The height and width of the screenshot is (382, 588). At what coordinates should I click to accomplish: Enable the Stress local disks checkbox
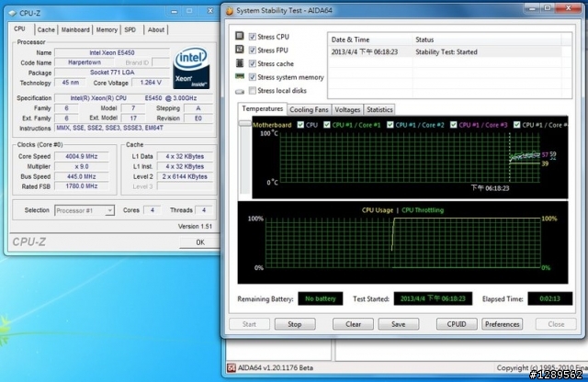(x=253, y=90)
